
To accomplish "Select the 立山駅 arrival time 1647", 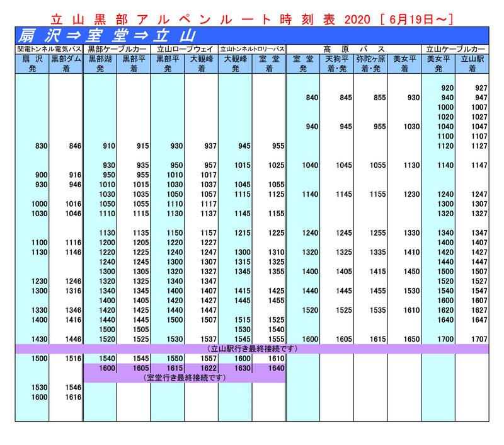I will click(479, 320).
